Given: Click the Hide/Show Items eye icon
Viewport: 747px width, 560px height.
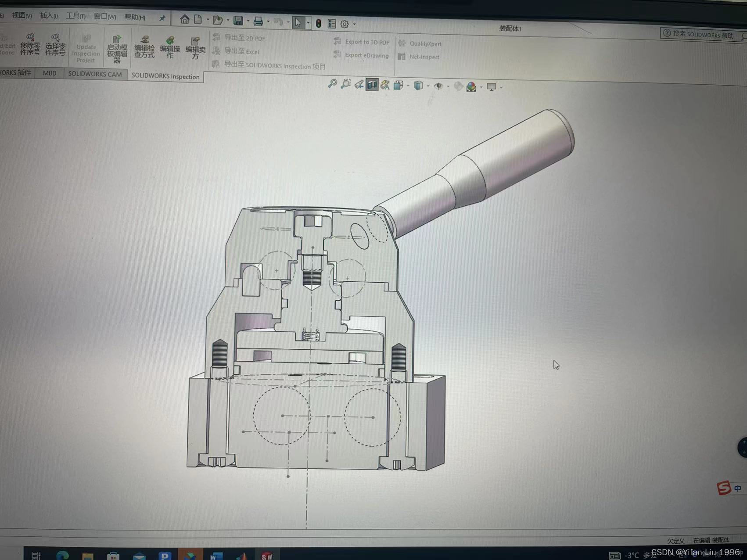Looking at the screenshot, I should 438,86.
